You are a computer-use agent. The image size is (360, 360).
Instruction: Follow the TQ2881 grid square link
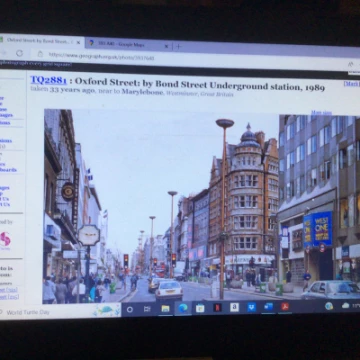49,80
